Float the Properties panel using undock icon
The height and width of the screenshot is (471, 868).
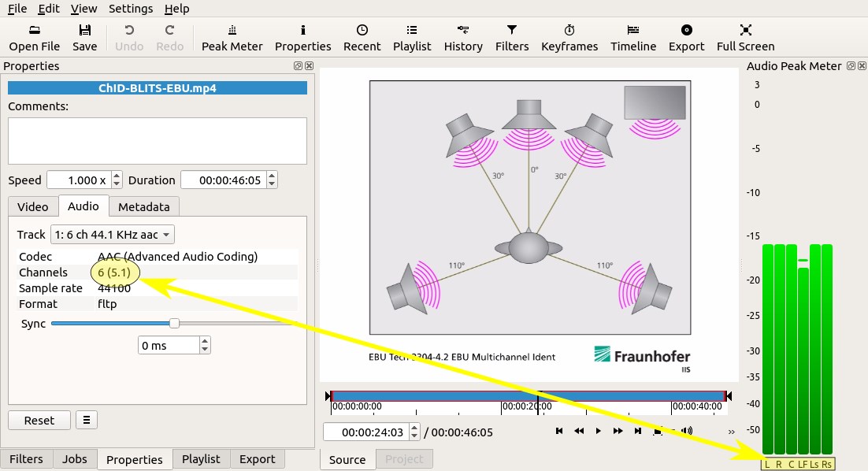[x=299, y=66]
